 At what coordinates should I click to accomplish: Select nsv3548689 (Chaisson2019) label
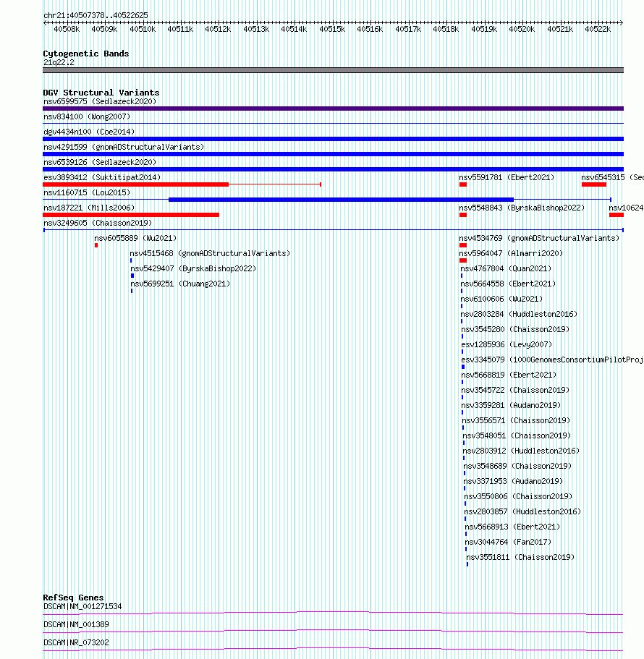click(x=517, y=466)
